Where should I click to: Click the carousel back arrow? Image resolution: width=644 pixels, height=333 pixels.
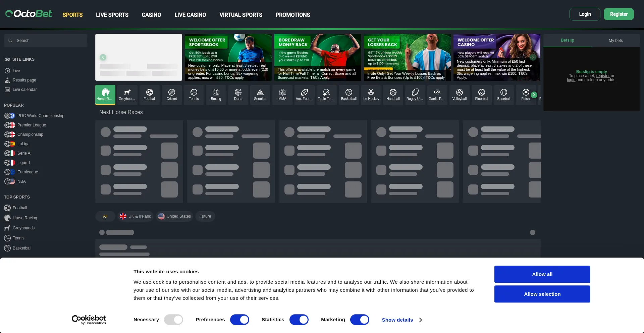[103, 57]
